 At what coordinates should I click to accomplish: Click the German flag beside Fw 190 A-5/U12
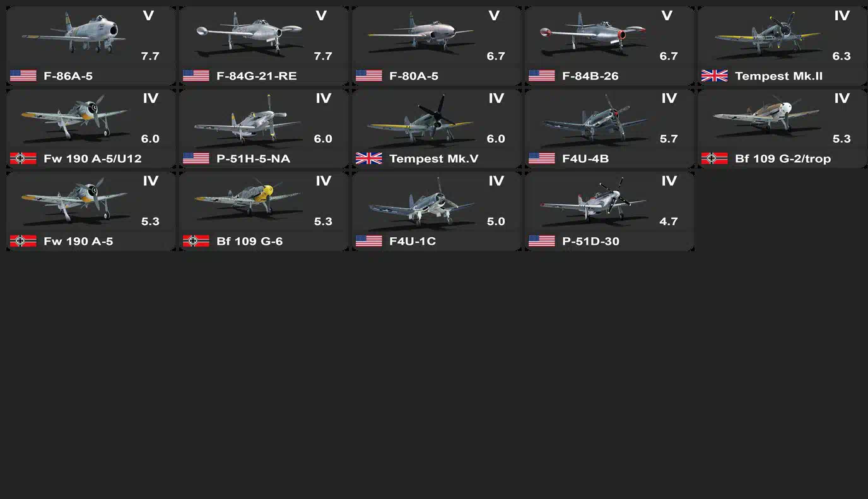pos(23,158)
